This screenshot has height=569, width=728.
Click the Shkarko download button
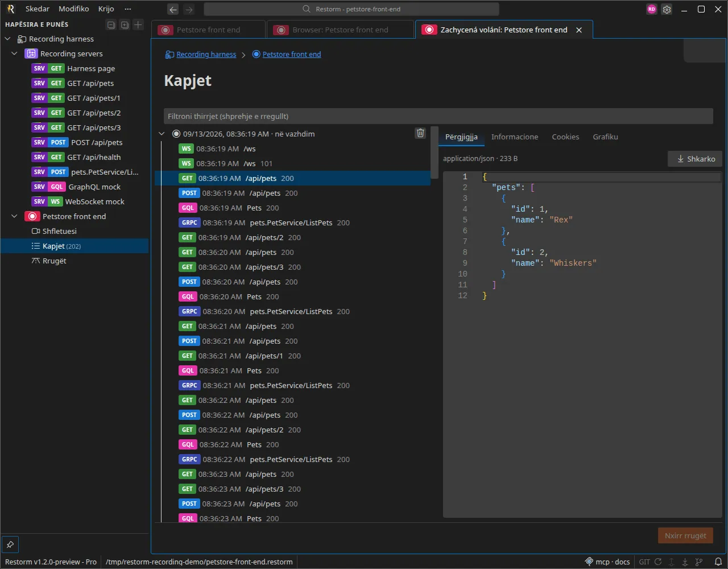[695, 159]
